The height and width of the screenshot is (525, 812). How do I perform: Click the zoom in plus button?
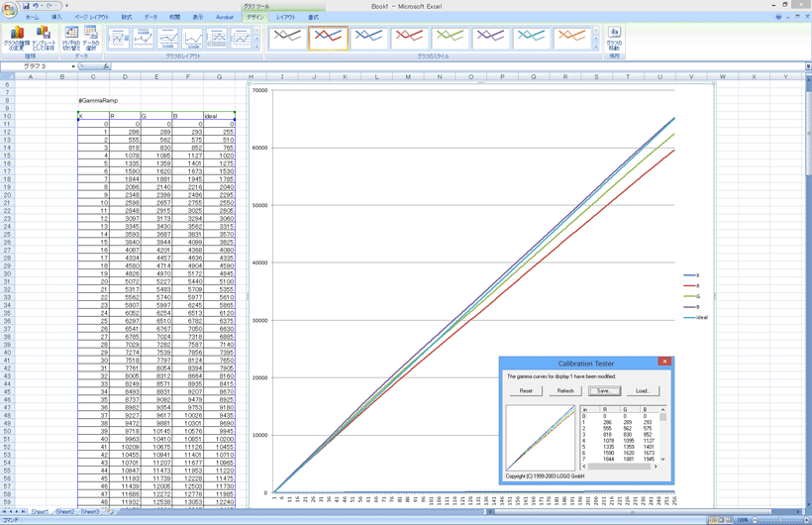805,520
